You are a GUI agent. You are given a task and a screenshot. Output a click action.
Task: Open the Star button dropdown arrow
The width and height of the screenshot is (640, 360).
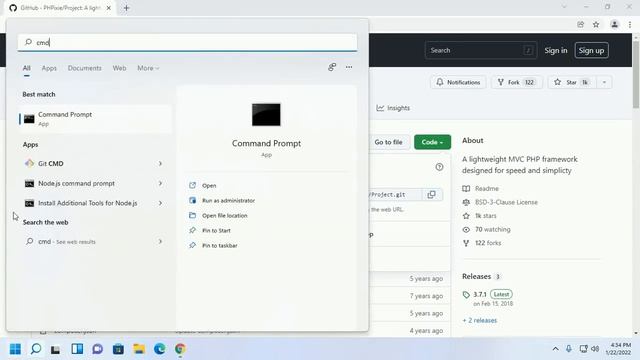[x=604, y=82]
